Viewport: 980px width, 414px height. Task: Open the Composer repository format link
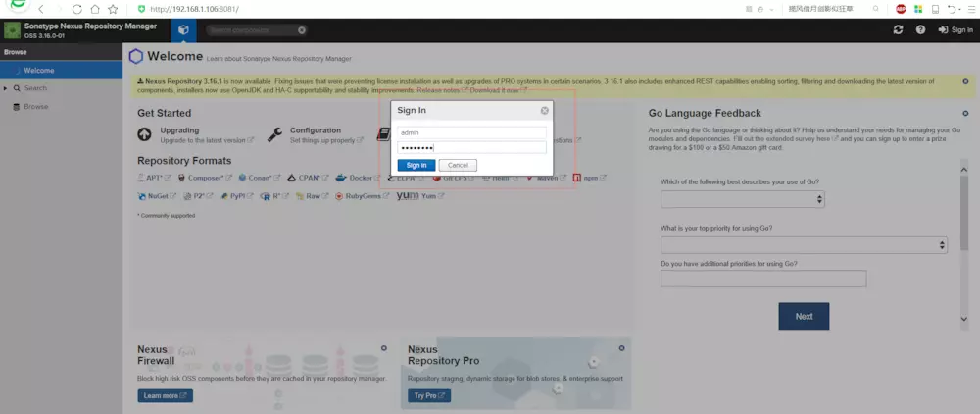(x=205, y=178)
